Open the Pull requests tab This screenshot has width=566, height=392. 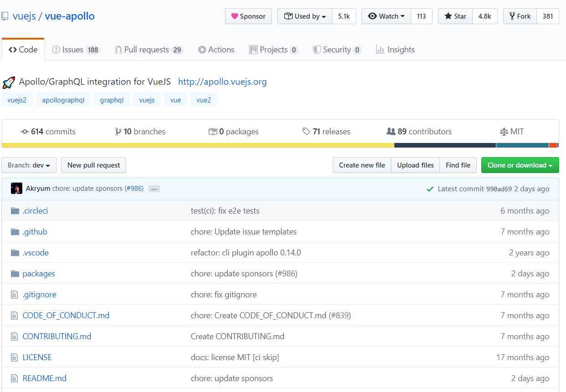click(149, 50)
